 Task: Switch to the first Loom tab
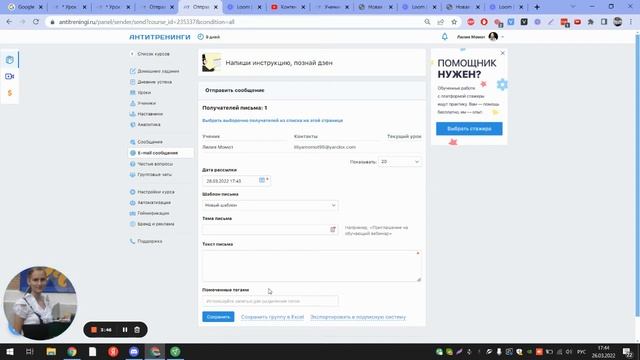pos(244,7)
